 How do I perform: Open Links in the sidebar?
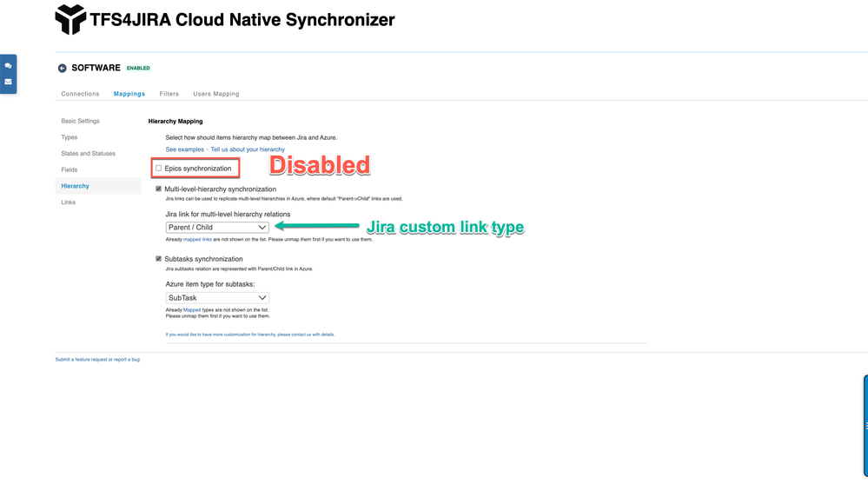coord(68,202)
